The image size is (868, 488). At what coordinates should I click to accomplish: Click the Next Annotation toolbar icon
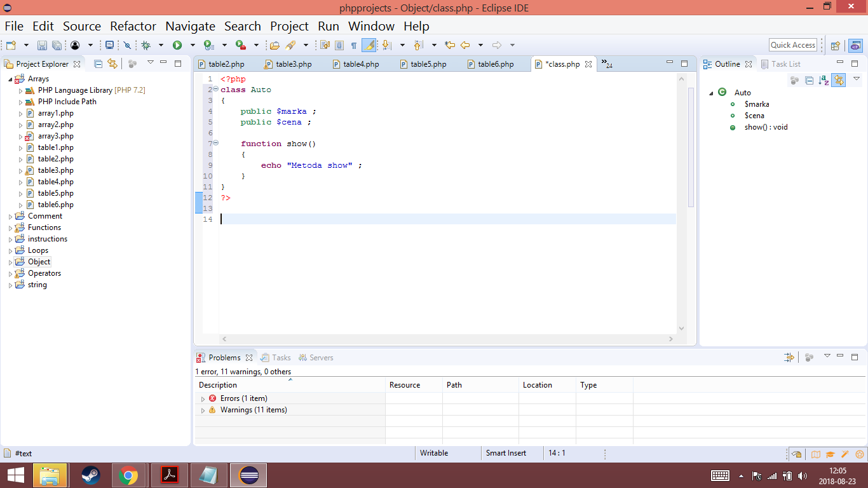[x=387, y=44]
